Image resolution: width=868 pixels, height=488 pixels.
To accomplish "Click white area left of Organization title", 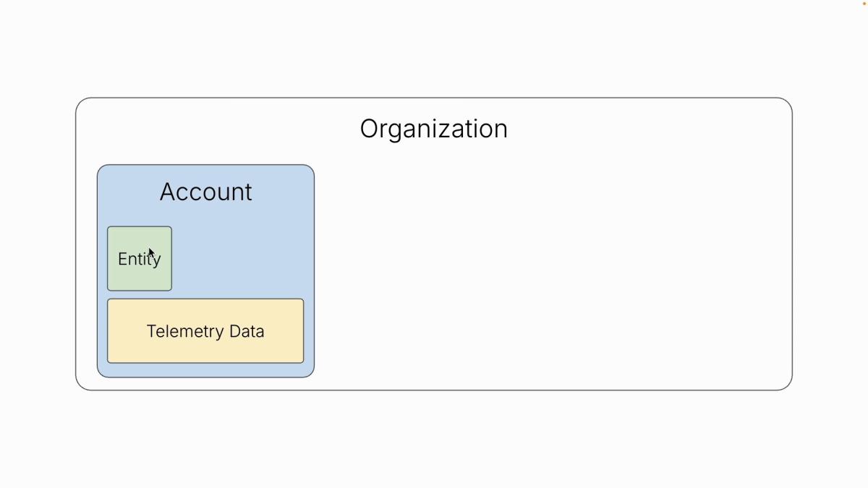I will 217,129.
